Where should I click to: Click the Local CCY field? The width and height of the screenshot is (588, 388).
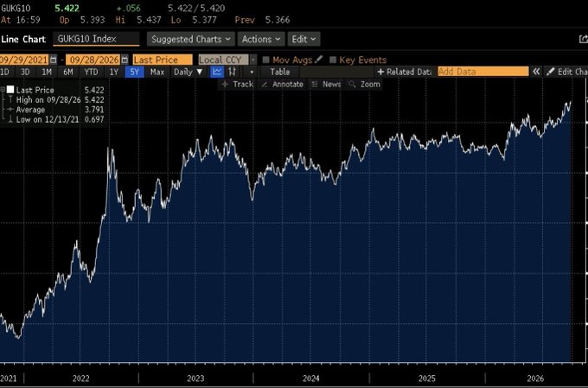pos(223,60)
